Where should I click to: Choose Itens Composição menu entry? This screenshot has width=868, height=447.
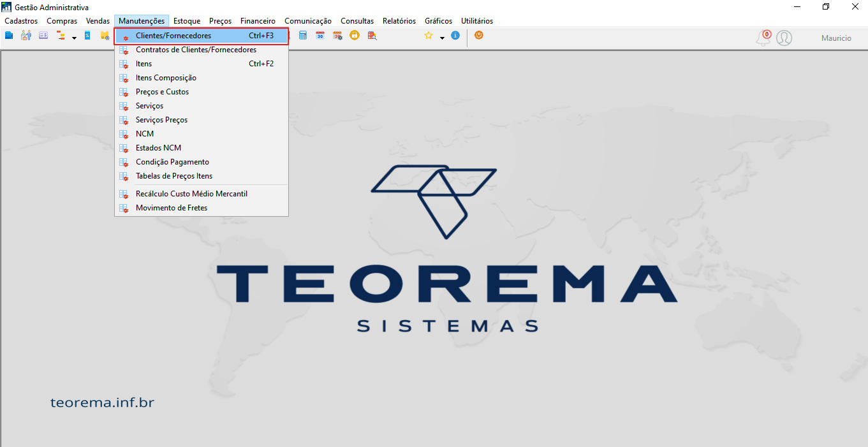pyautogui.click(x=202, y=78)
